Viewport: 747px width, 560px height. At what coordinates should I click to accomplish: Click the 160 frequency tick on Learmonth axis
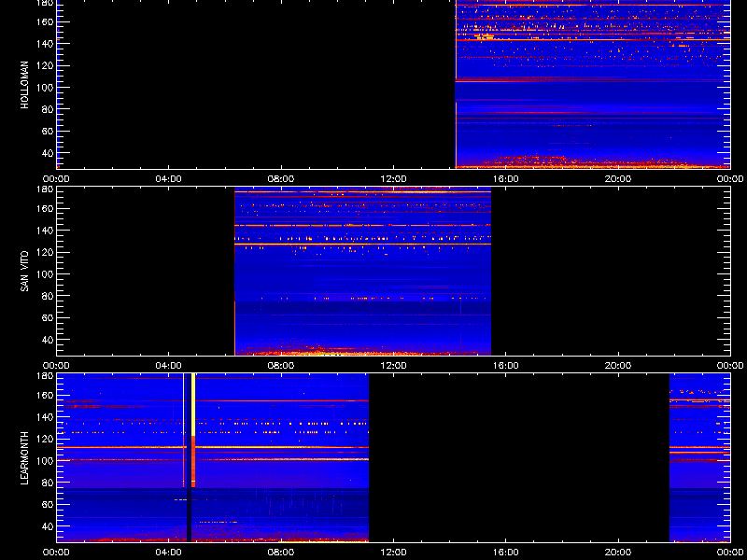coord(45,395)
